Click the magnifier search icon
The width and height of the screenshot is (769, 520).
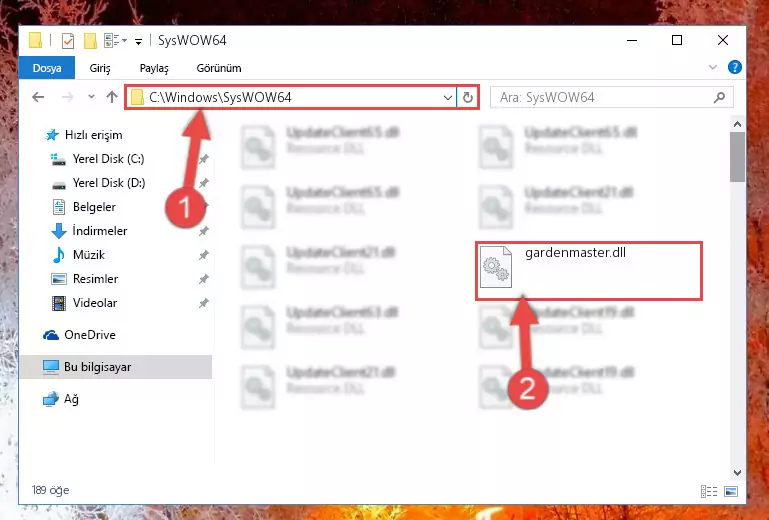[x=719, y=98]
